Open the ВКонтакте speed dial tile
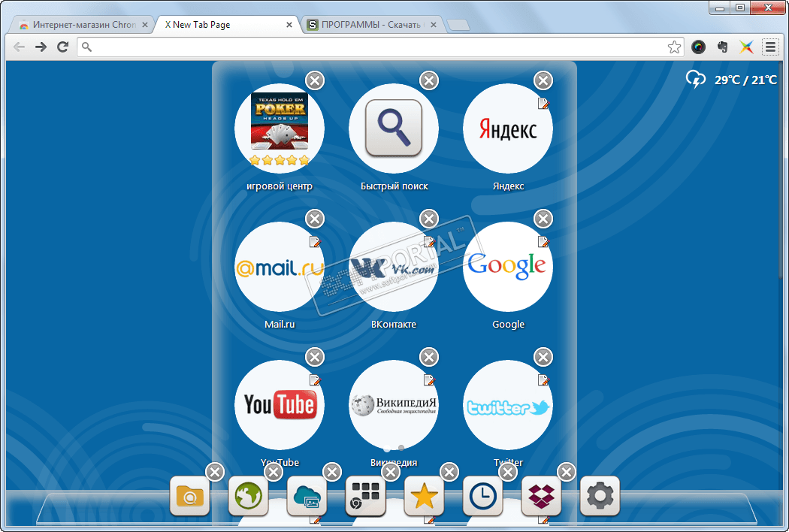789x532 pixels. coord(394,267)
